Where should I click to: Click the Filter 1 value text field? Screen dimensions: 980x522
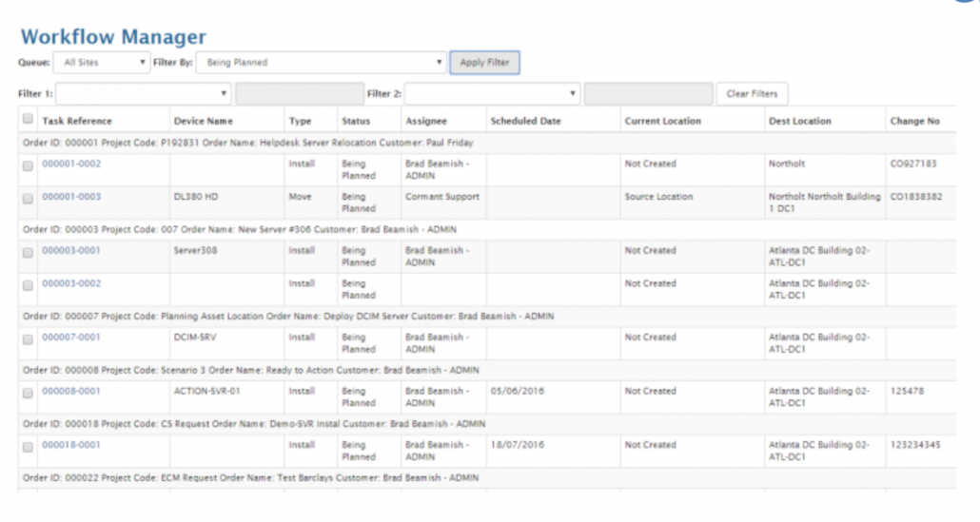click(299, 94)
